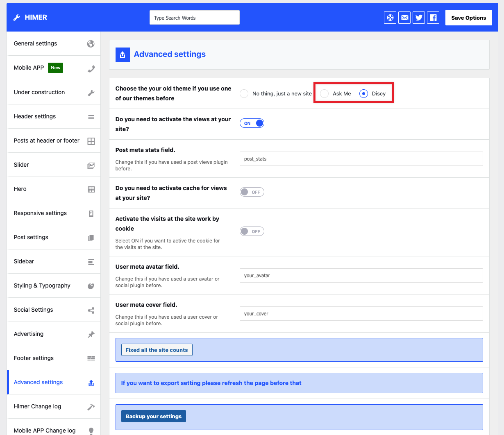Click the globe icon beside General settings
Viewport: 504px width, 435px height.
pyautogui.click(x=91, y=43)
